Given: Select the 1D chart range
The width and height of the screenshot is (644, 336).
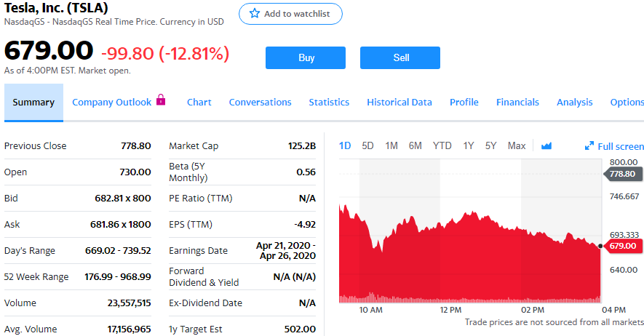Looking at the screenshot, I should (345, 146).
